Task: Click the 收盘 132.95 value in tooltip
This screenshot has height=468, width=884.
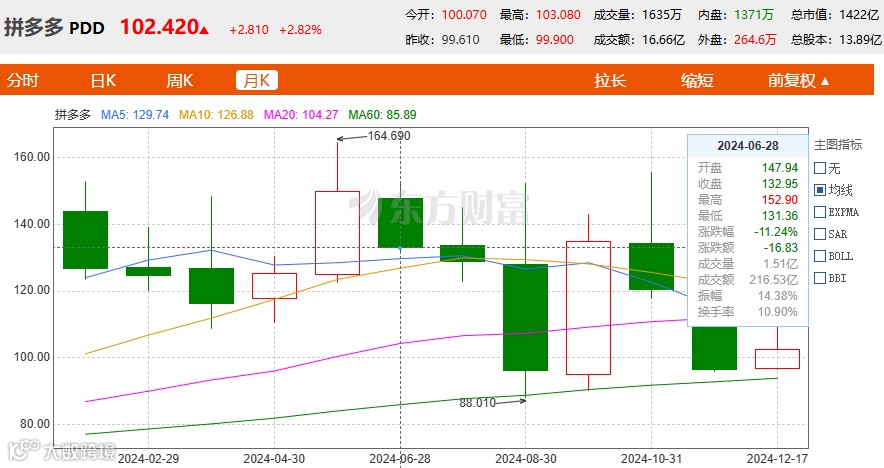Action: click(x=780, y=184)
